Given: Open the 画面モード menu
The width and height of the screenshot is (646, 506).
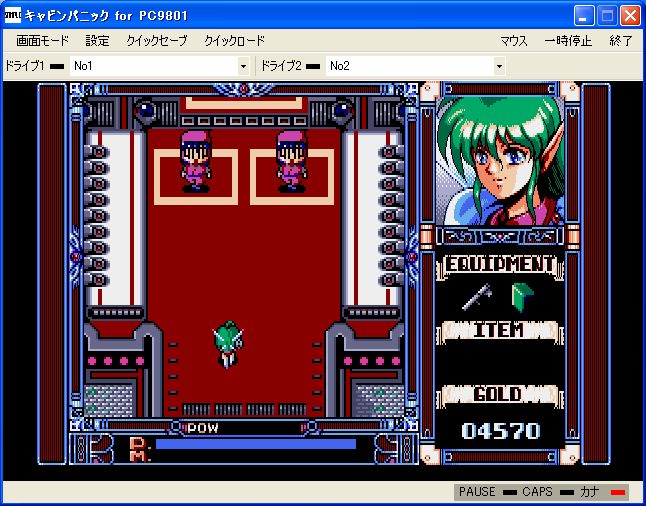Looking at the screenshot, I should 42,41.
